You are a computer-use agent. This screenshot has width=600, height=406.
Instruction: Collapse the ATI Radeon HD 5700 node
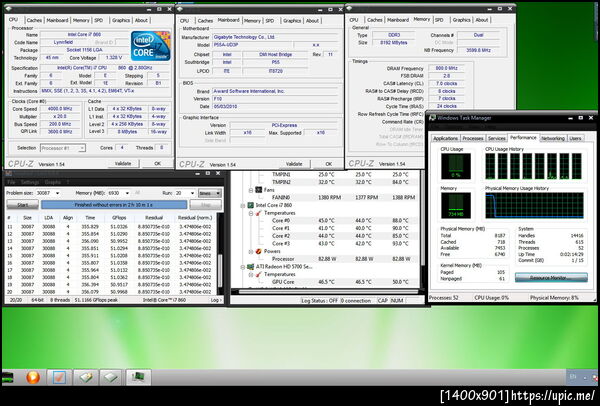pyautogui.click(x=243, y=267)
